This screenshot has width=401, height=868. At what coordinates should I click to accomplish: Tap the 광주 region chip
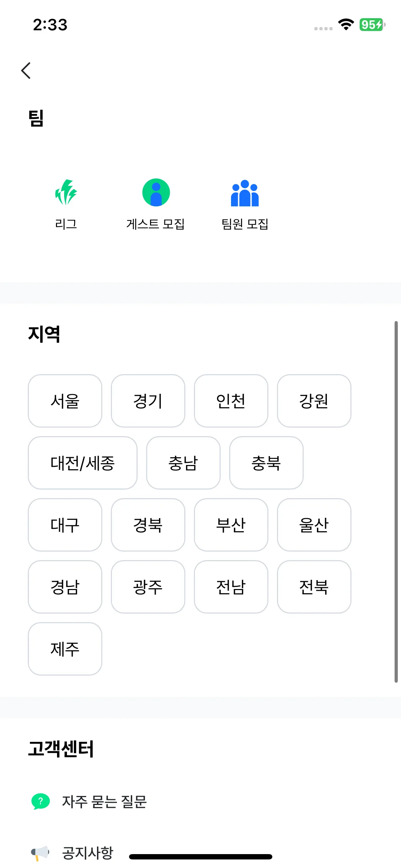pos(148,587)
